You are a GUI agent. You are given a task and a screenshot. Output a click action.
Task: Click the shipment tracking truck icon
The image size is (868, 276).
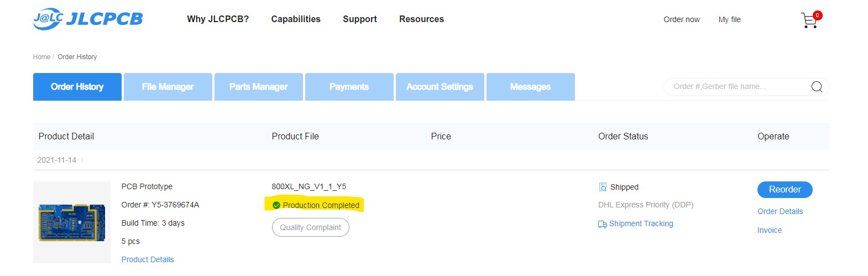[602, 224]
